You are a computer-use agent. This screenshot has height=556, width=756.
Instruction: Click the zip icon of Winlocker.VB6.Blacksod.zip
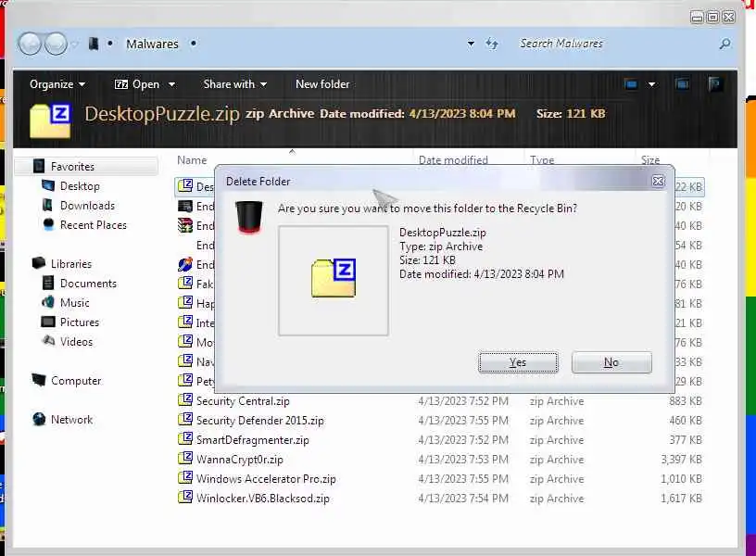[x=185, y=498]
